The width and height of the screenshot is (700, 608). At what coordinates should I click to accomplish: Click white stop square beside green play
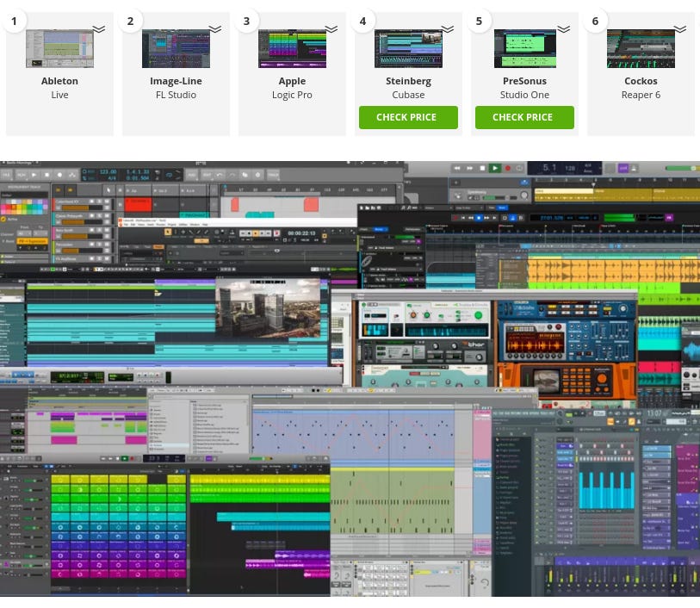tap(482, 168)
